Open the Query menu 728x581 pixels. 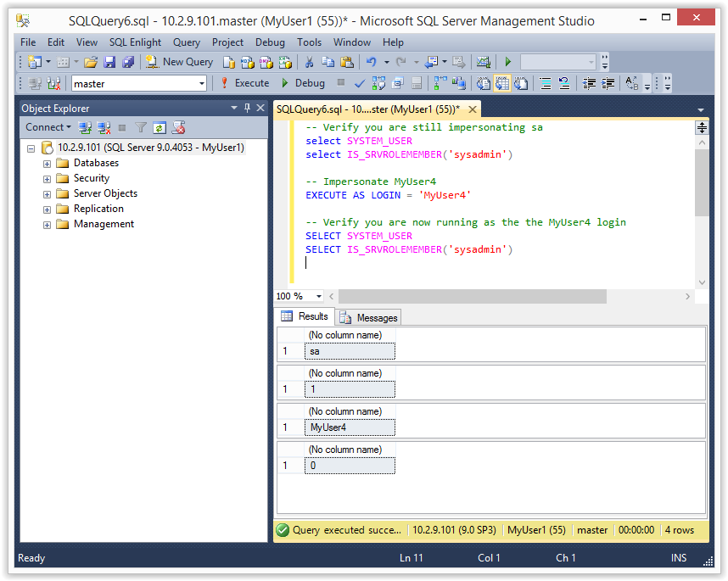(x=187, y=42)
